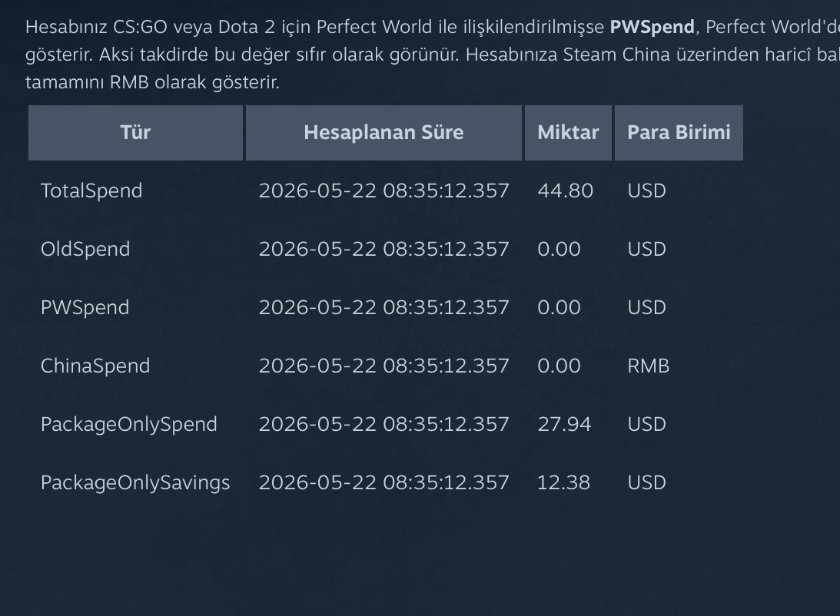Select the PackageOnlySavings row label
Viewport: 840px width, 616px height.
pos(135,483)
